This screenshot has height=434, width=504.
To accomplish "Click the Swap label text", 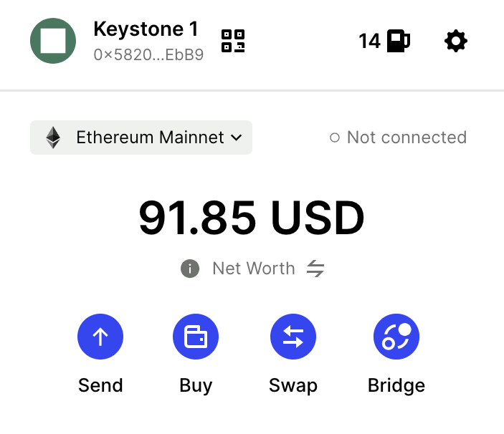I will (x=293, y=385).
